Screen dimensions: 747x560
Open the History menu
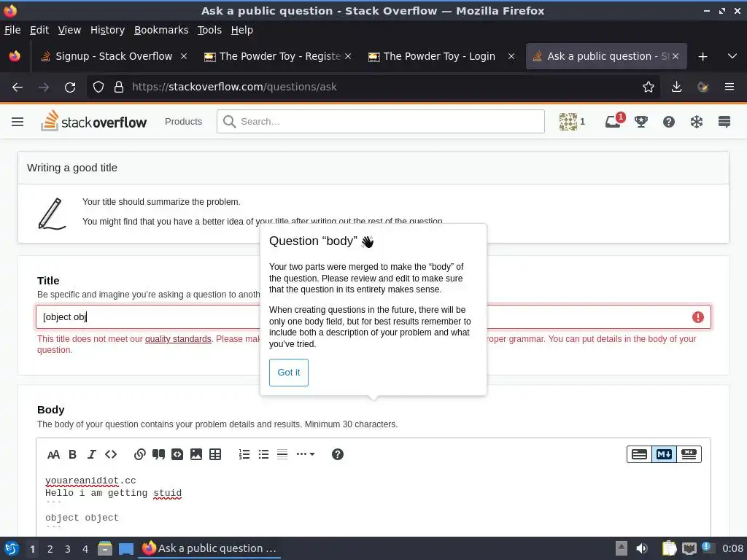click(108, 30)
